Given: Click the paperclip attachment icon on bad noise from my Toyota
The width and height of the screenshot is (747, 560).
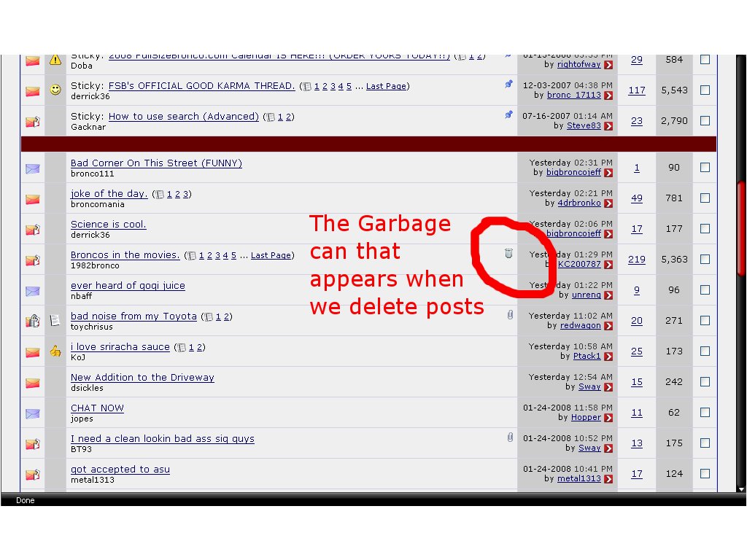Looking at the screenshot, I should pos(510,315).
